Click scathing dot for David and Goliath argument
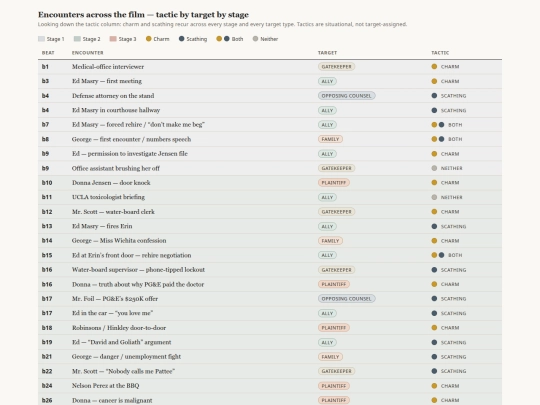Viewport: 540px width, 405px height. pyautogui.click(x=434, y=342)
